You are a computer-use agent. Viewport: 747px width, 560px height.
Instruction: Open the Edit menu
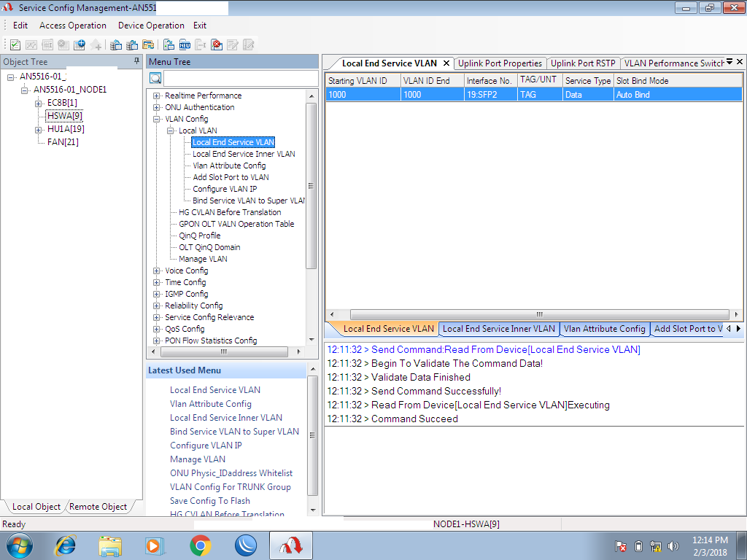click(20, 26)
